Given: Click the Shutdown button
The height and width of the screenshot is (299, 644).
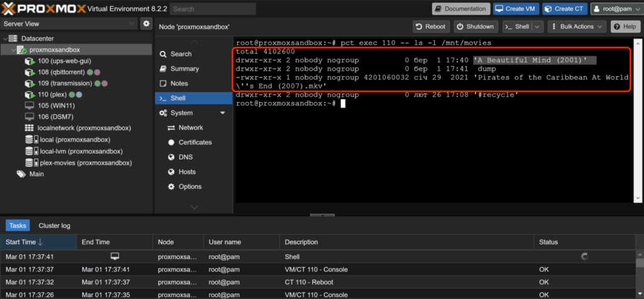Looking at the screenshot, I should [x=475, y=26].
